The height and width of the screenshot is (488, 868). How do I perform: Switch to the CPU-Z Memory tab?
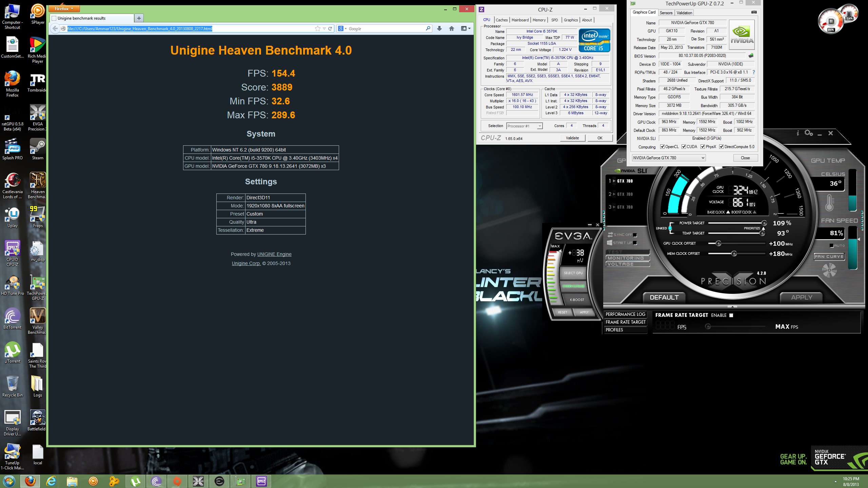pyautogui.click(x=539, y=20)
